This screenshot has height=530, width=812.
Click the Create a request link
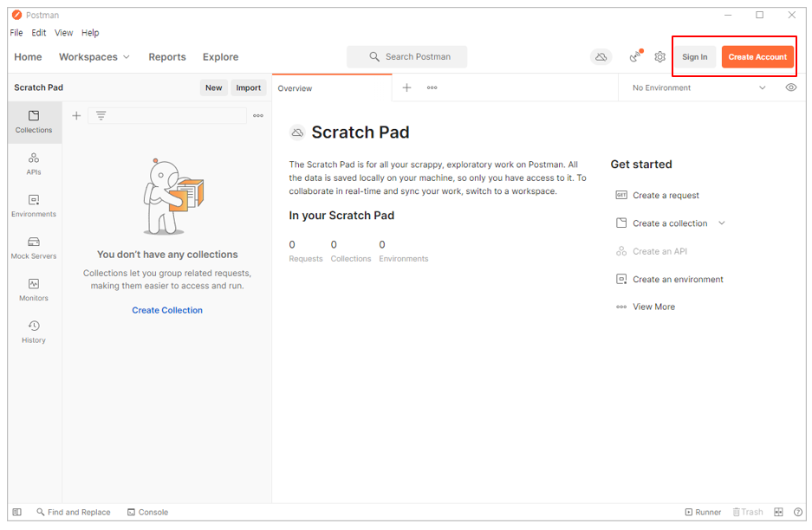pos(666,195)
